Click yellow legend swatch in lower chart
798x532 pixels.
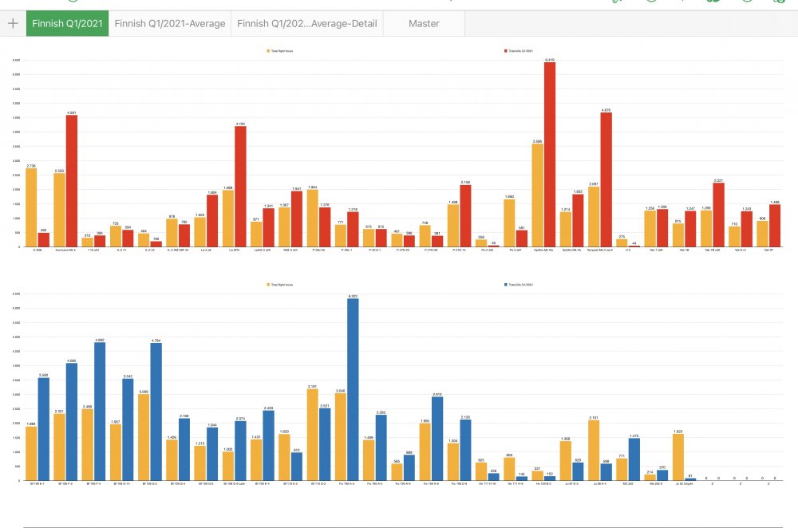(x=268, y=285)
